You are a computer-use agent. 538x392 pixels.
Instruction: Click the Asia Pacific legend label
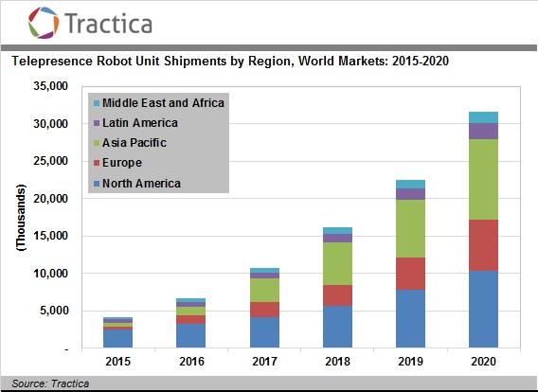point(134,143)
